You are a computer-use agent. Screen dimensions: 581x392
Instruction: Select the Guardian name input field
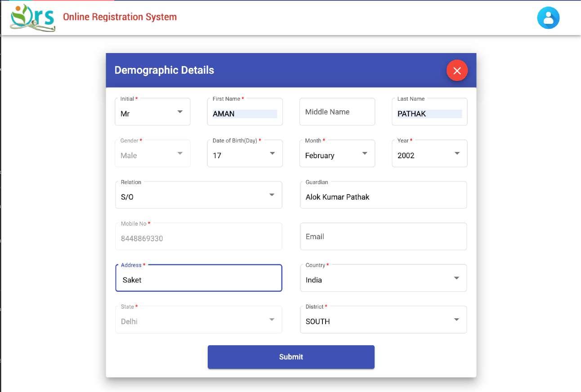point(383,196)
